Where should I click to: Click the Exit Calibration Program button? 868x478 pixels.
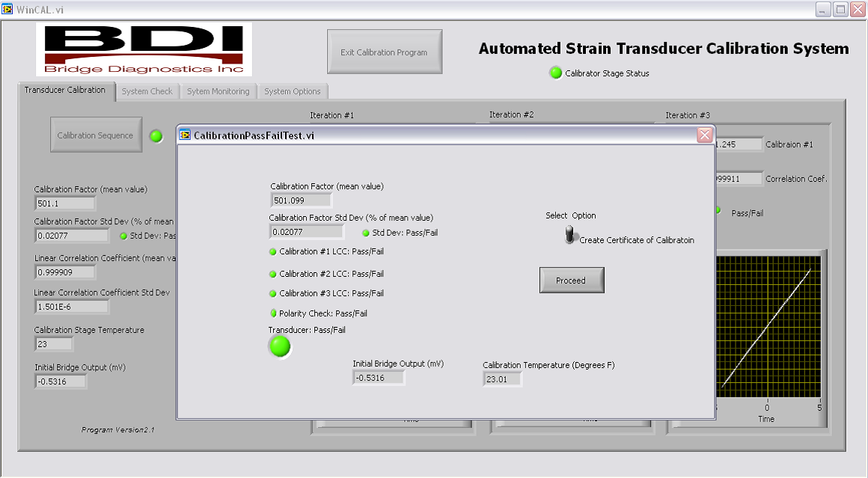[384, 52]
